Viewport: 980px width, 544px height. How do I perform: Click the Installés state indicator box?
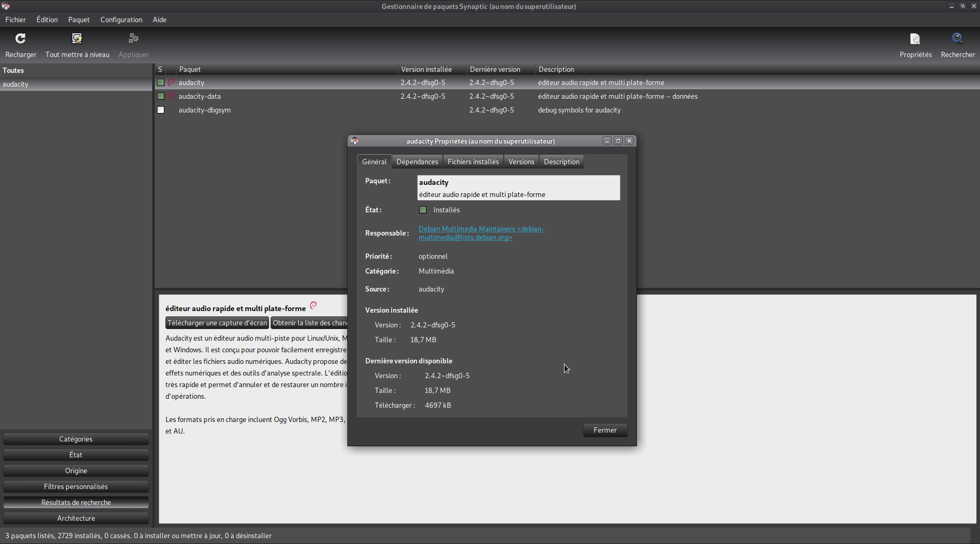(423, 210)
